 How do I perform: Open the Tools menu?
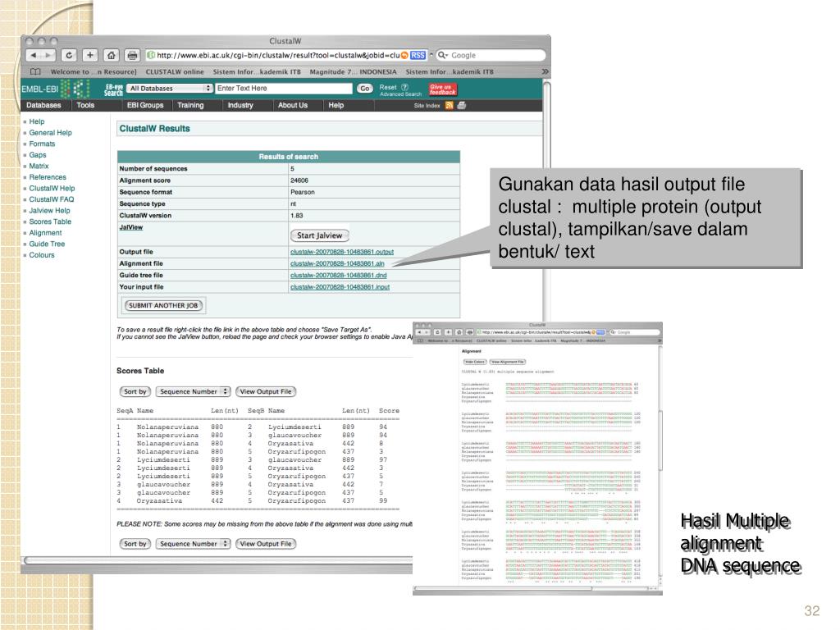coord(85,106)
